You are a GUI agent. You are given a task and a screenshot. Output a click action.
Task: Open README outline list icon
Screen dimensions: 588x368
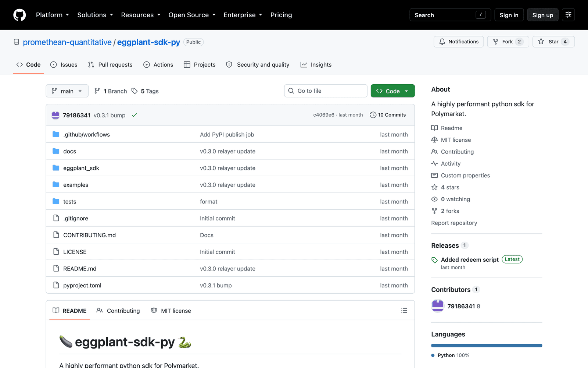pyautogui.click(x=404, y=311)
